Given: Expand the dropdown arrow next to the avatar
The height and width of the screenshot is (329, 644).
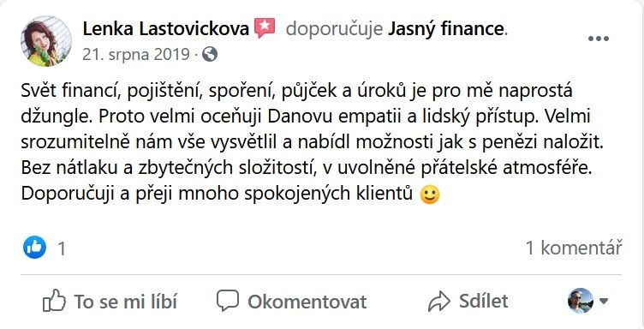Looking at the screenshot, I should (604, 301).
